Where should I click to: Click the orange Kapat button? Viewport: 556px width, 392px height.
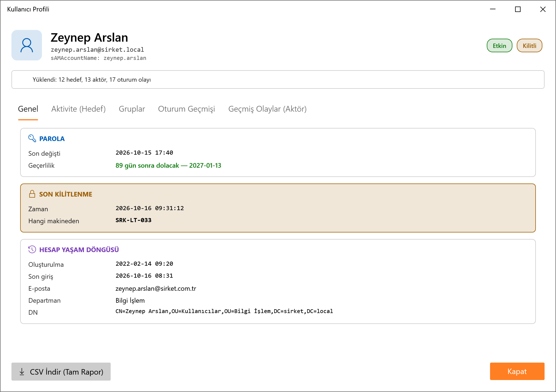coord(517,371)
